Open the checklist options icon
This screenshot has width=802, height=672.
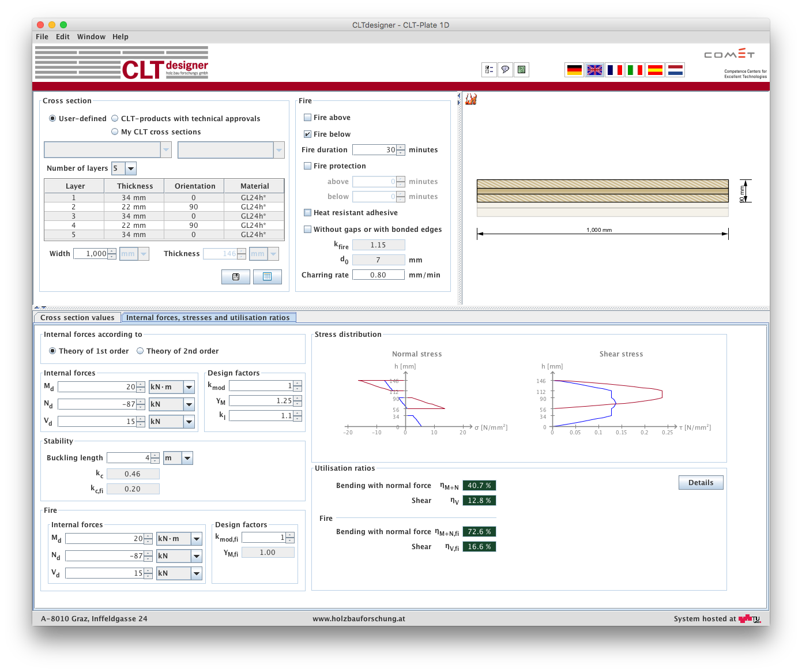tap(489, 70)
